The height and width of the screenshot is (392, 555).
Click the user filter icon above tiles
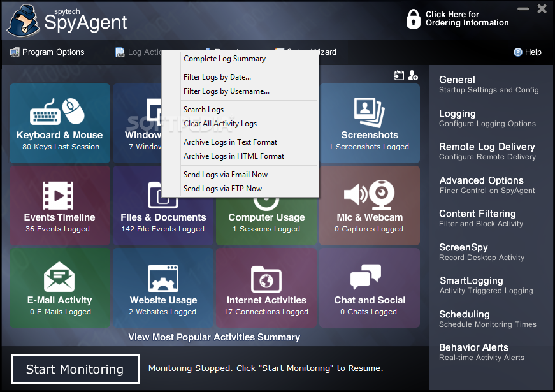pos(413,75)
